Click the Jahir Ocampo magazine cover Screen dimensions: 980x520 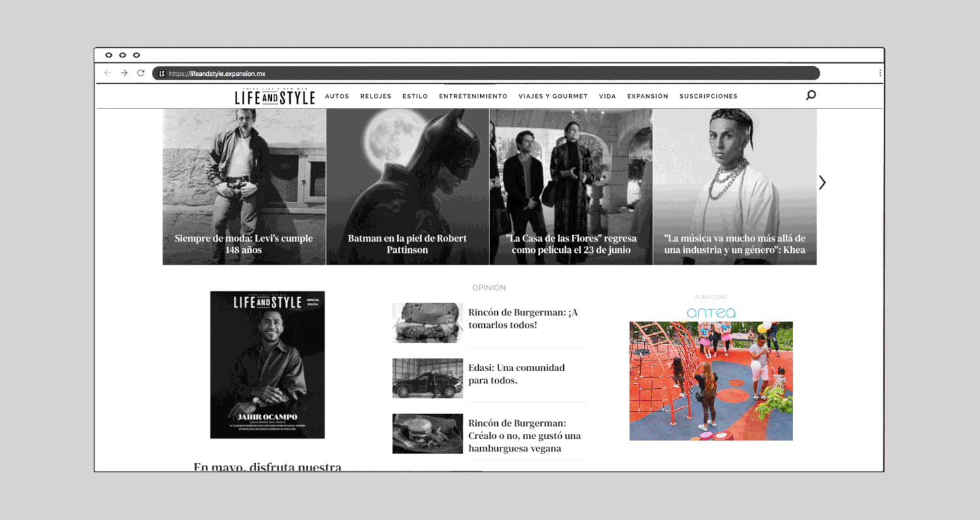pyautogui.click(x=267, y=365)
